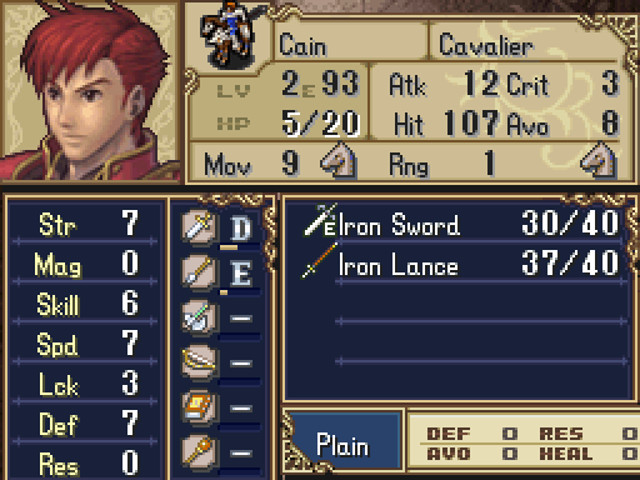Image resolution: width=640 pixels, height=480 pixels.
Task: Click the Plain terrain label
Action: pyautogui.click(x=342, y=444)
